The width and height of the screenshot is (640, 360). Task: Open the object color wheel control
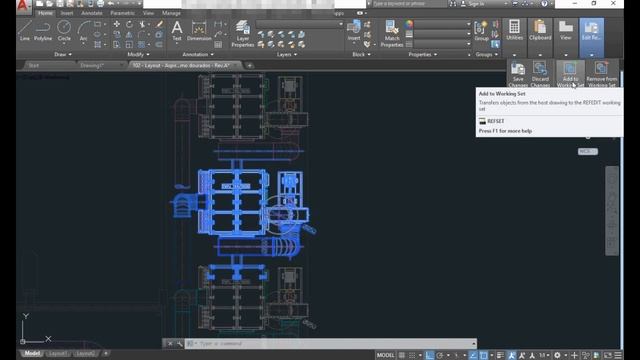(x=409, y=24)
